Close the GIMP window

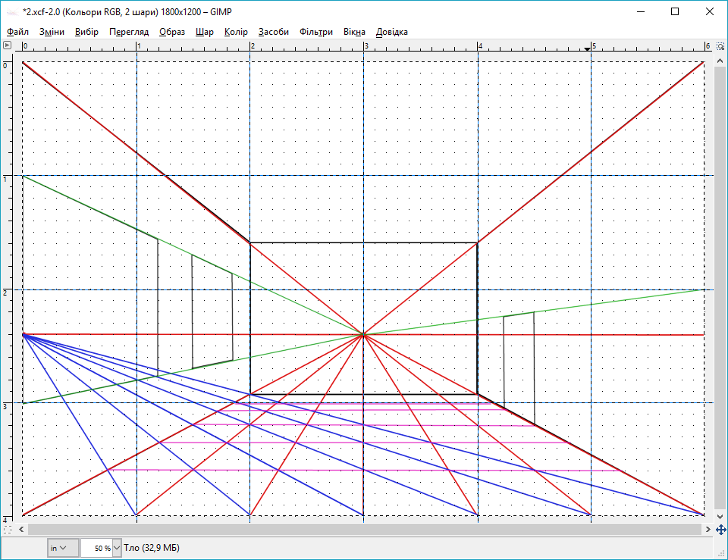[x=710, y=11]
